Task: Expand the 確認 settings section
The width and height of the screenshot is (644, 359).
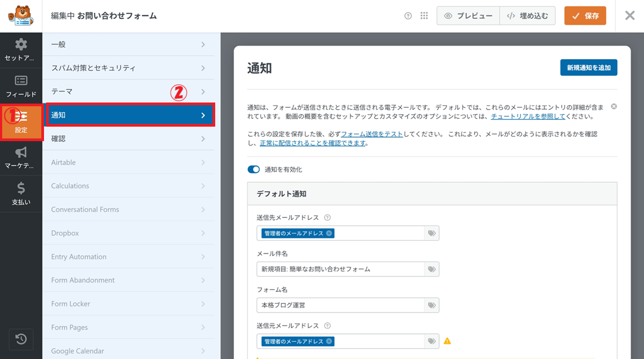Action: [x=129, y=139]
